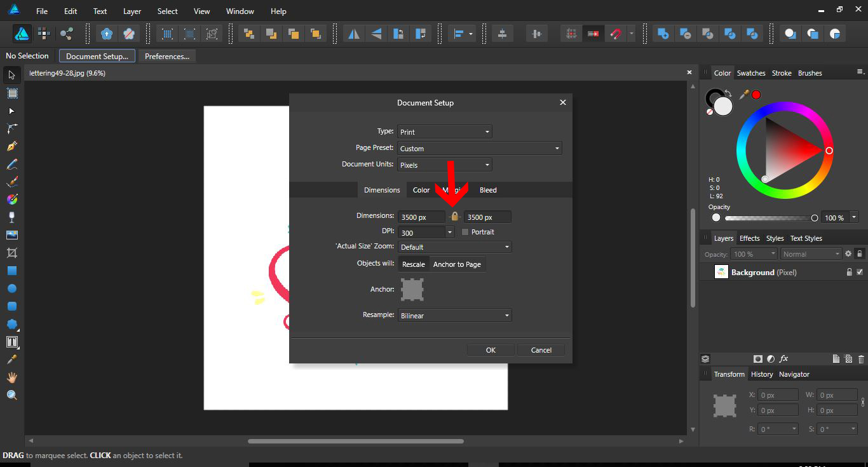Toggle snapping with the magnet icon
The width and height of the screenshot is (868, 467).
click(616, 33)
